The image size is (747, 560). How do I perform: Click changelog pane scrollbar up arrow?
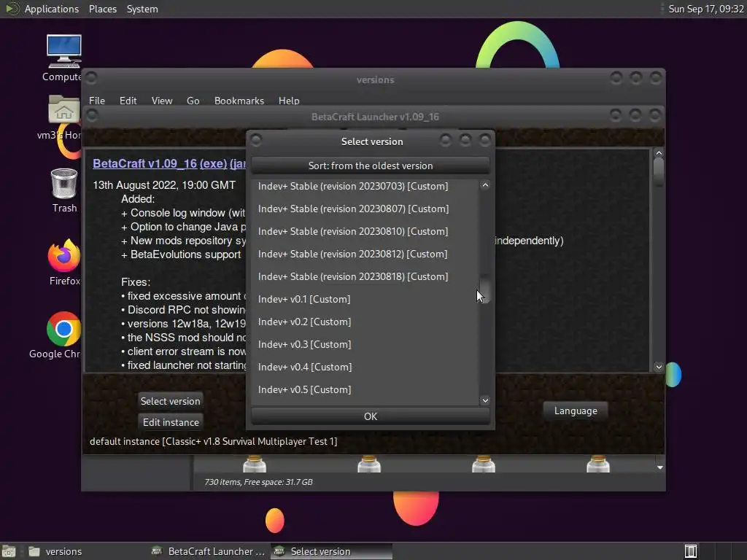tap(659, 153)
